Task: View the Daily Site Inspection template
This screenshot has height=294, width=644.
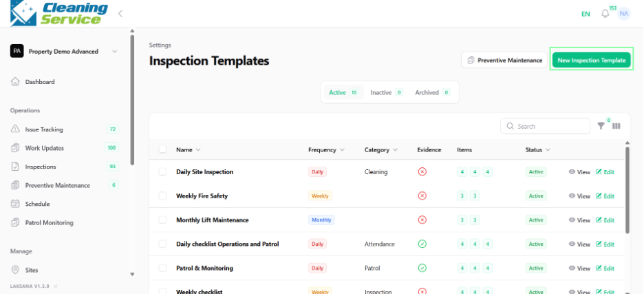Action: click(x=579, y=172)
